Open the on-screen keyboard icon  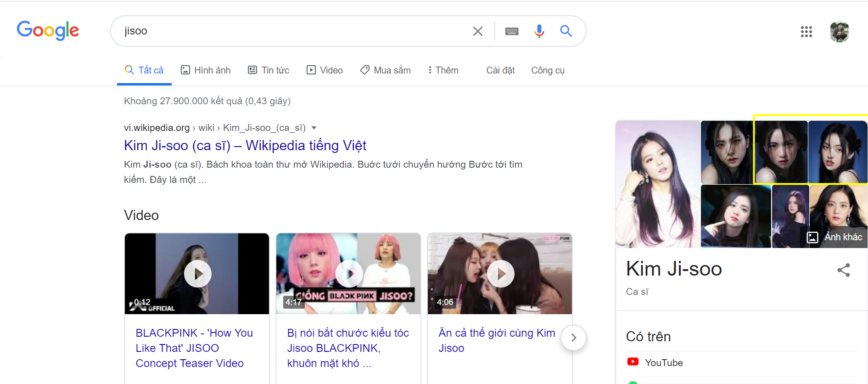[x=512, y=31]
